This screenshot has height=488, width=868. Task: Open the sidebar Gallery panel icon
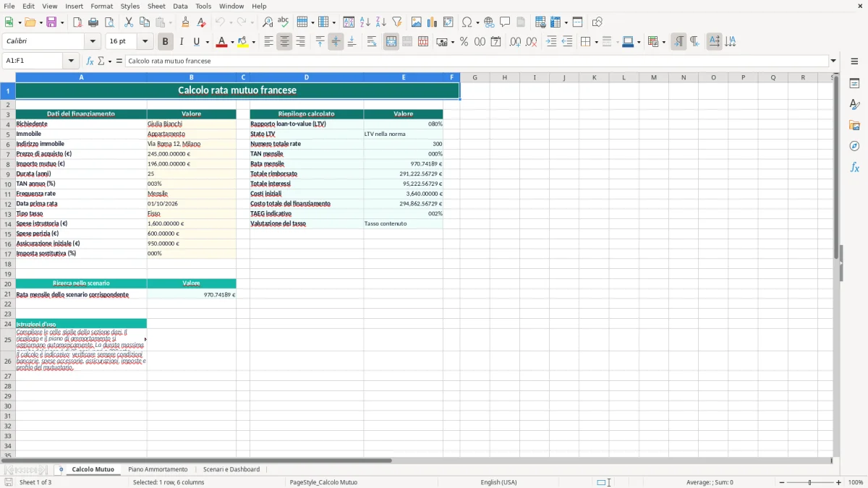pos(854,125)
